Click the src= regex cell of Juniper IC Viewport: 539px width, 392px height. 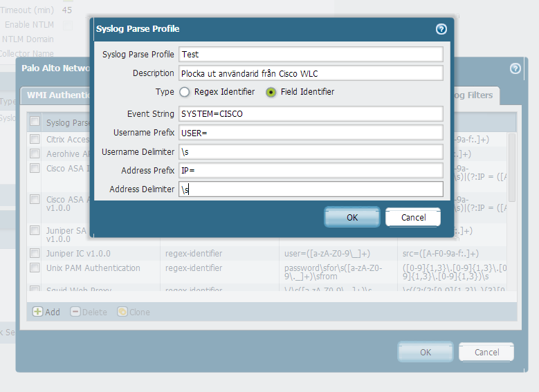[441, 254]
